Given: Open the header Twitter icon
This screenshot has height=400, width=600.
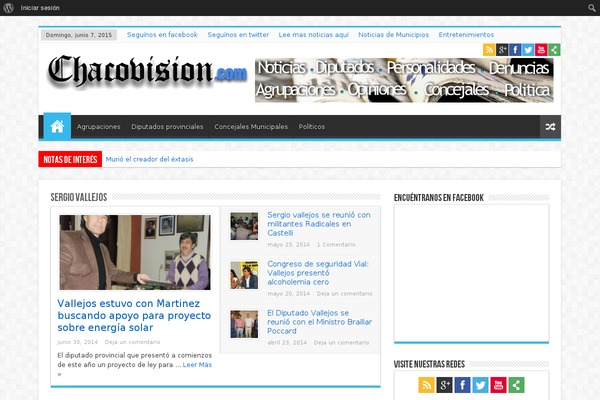Looking at the screenshot, I should click(x=528, y=50).
